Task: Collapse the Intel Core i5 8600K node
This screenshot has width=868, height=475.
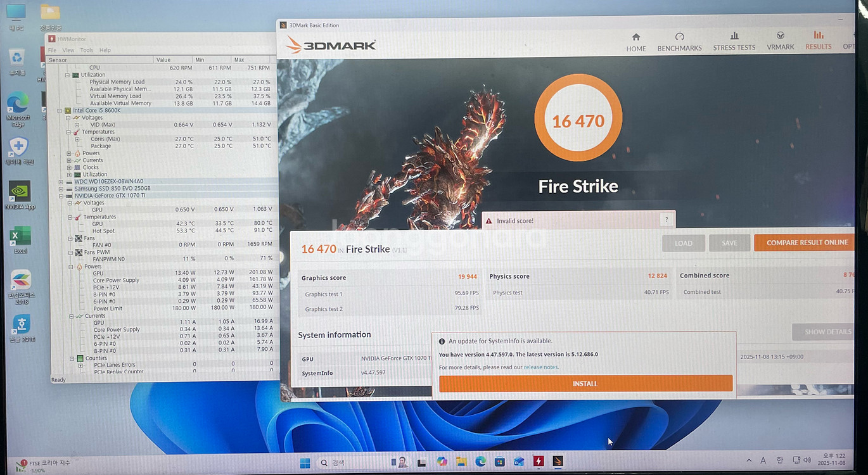Action: 60,110
